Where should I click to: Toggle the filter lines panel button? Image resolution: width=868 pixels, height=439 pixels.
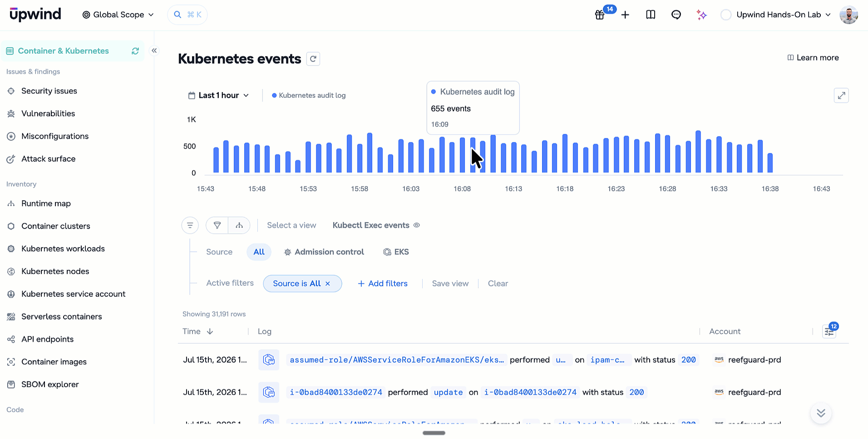190,225
